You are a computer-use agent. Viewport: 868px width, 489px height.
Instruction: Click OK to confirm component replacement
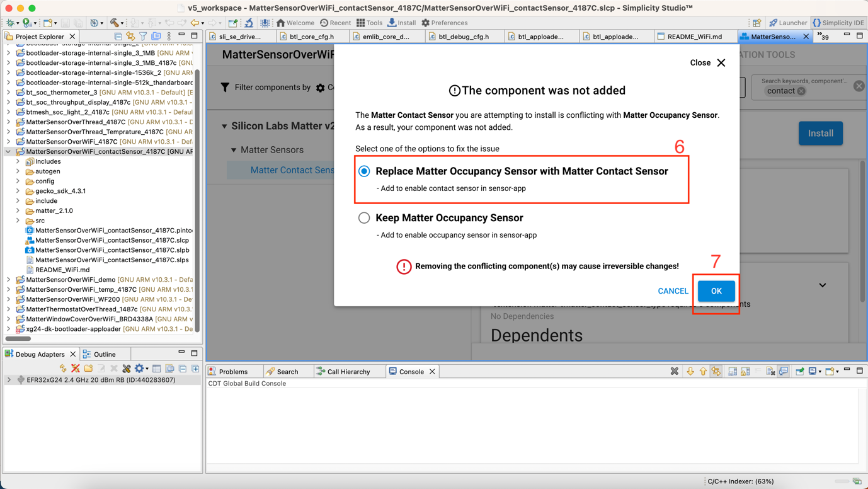click(x=716, y=291)
